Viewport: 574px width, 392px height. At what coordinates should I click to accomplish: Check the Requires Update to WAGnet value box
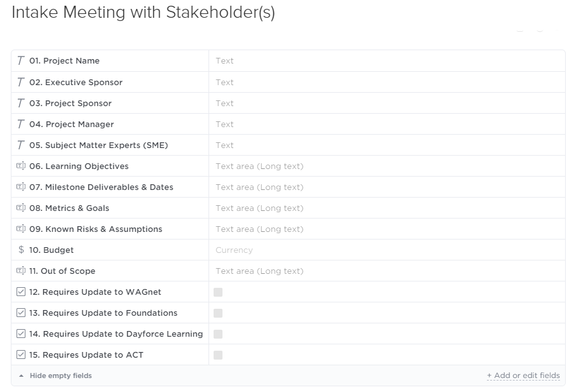pos(218,292)
